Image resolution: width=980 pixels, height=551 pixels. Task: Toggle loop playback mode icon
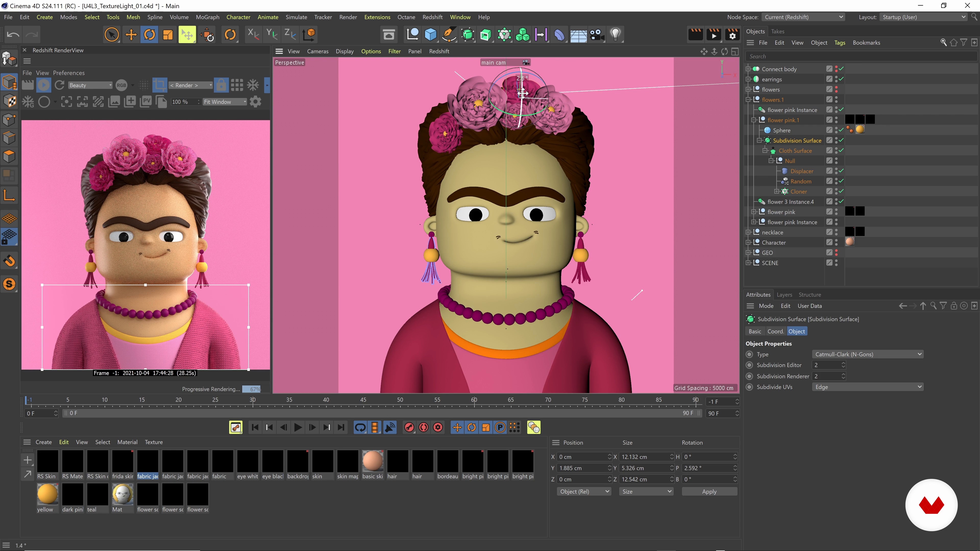click(x=360, y=428)
